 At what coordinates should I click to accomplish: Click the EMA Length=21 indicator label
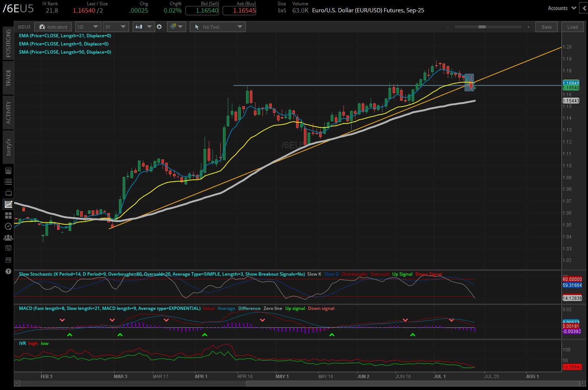click(x=65, y=36)
